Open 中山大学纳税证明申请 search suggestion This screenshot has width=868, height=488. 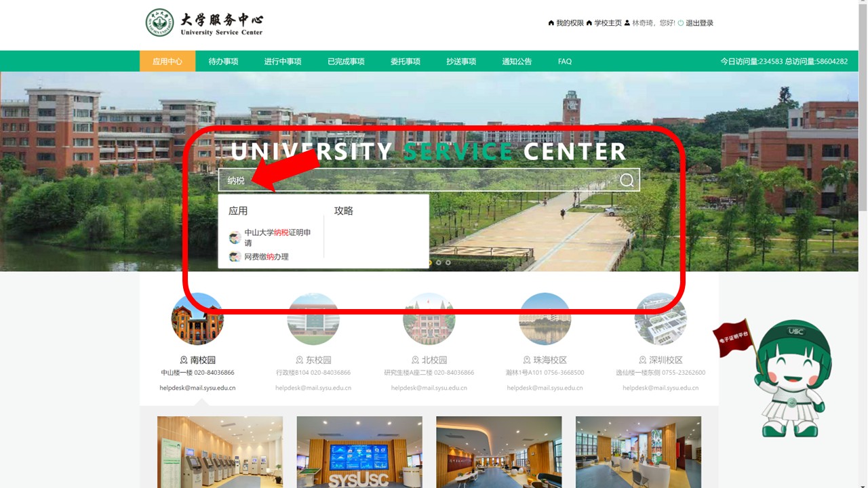277,237
